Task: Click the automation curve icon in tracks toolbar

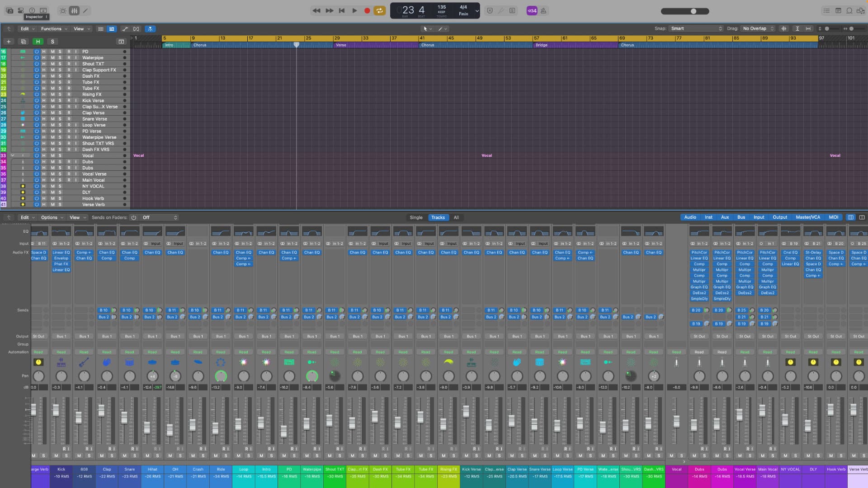Action: pos(125,28)
